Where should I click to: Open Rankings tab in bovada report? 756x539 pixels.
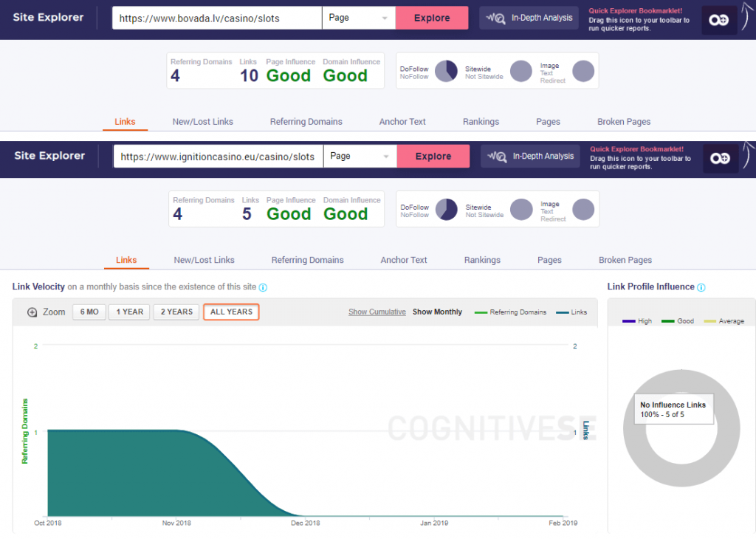[x=481, y=122]
